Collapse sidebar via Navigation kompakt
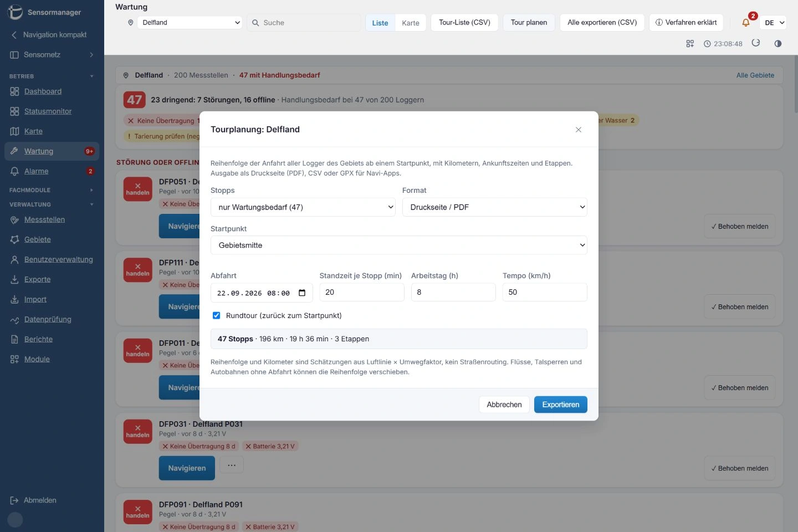Image resolution: width=798 pixels, height=532 pixels. tap(49, 34)
